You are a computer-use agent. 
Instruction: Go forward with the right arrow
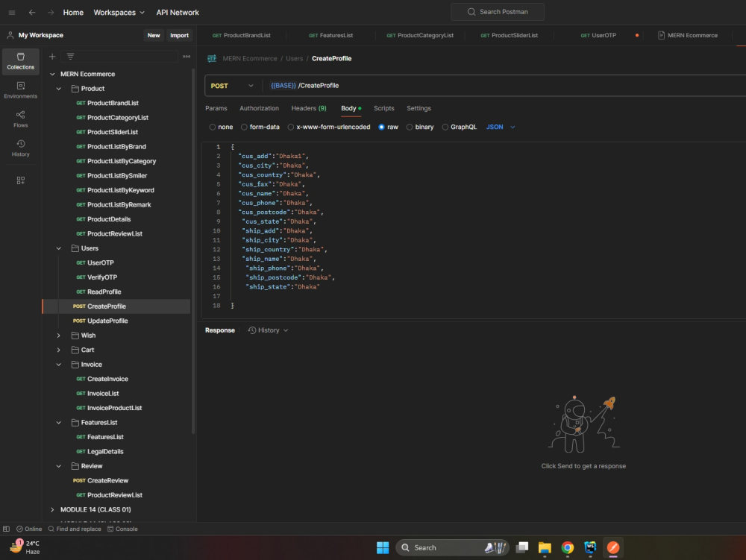[51, 13]
